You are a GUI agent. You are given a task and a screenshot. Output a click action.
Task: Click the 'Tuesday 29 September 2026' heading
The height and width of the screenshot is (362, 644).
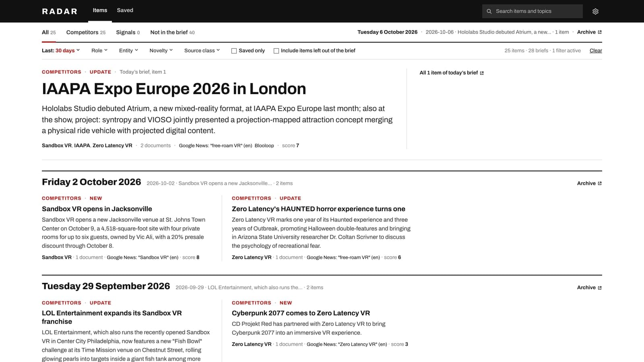click(106, 286)
